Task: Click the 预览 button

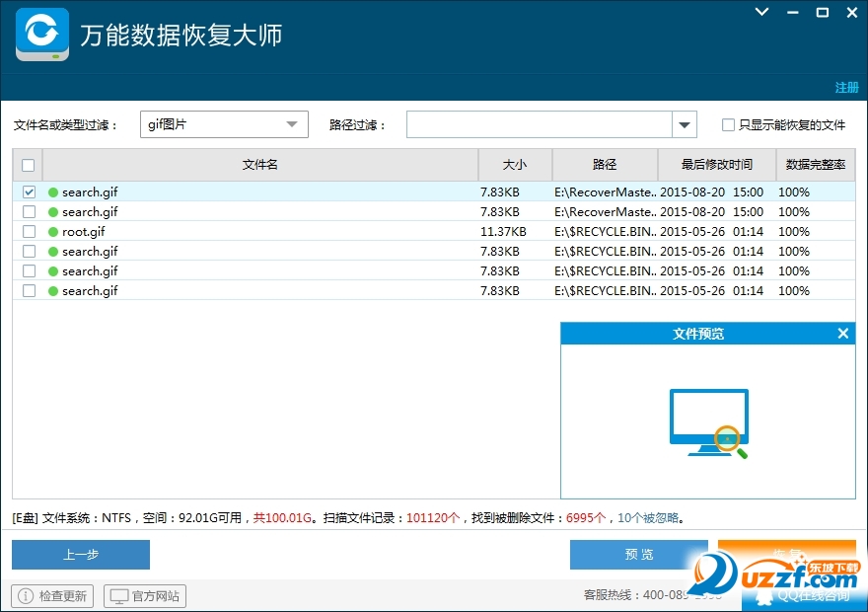Action: pyautogui.click(x=638, y=555)
